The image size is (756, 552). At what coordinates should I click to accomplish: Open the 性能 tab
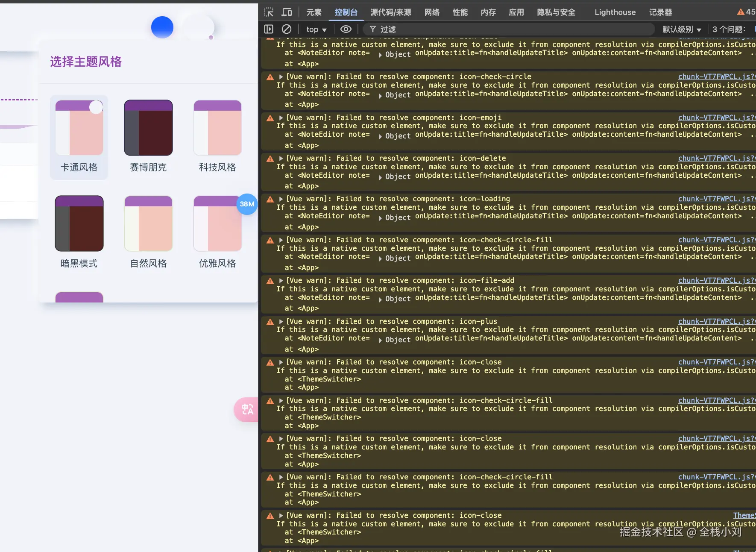click(x=460, y=12)
